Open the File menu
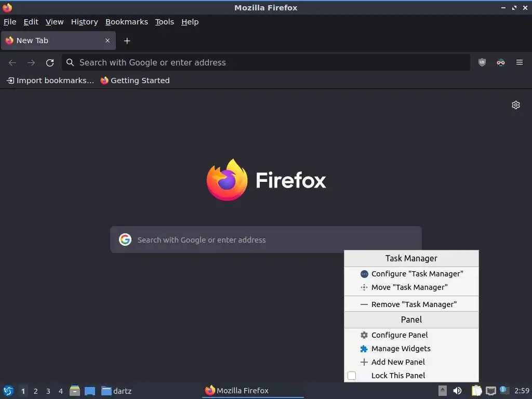Screen dimensions: 532x399 (x=10, y=22)
